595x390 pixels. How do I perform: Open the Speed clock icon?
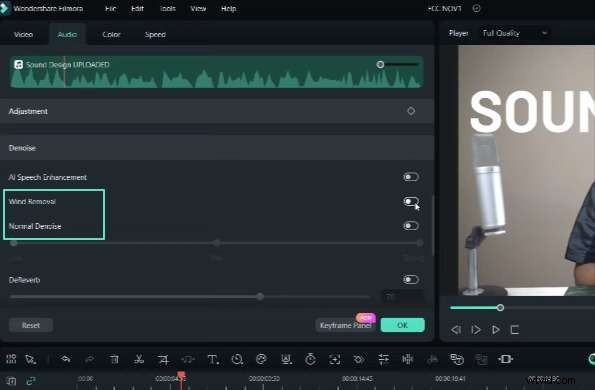pos(237,359)
